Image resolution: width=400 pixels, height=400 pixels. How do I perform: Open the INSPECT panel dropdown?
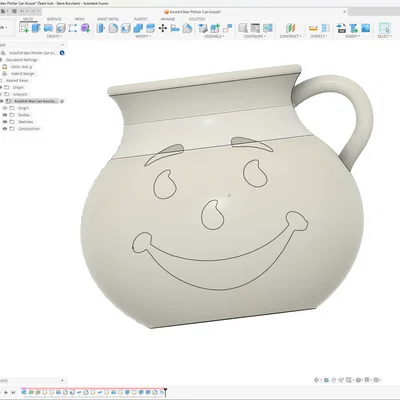[x=319, y=36]
